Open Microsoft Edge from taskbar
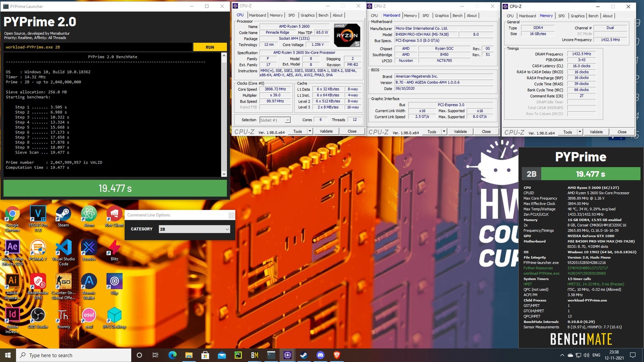The height and width of the screenshot is (362, 644). click(172, 355)
